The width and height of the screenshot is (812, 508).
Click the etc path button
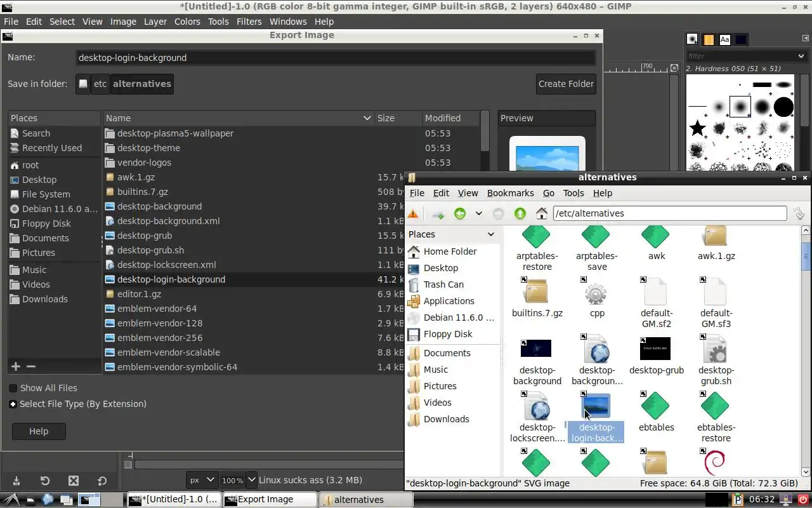tap(100, 84)
